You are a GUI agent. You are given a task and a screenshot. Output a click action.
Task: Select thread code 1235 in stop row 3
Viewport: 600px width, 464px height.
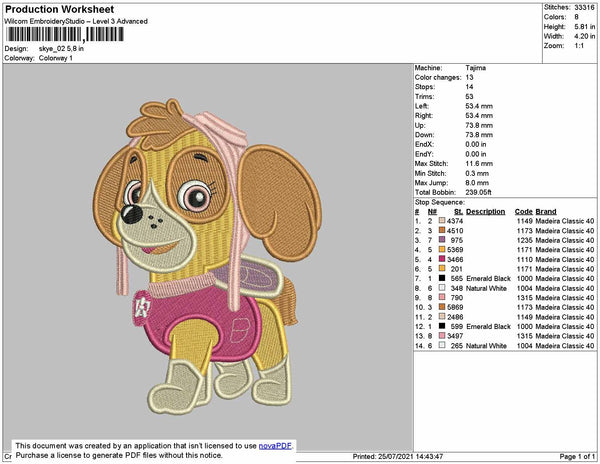(525, 240)
